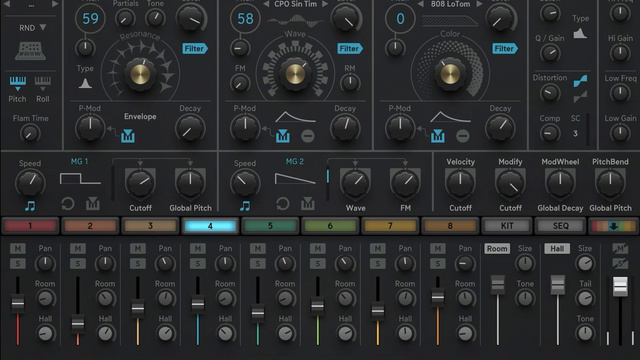Click the 808 LoTom pitch value 0
This screenshot has height=360, width=640.
tap(400, 19)
